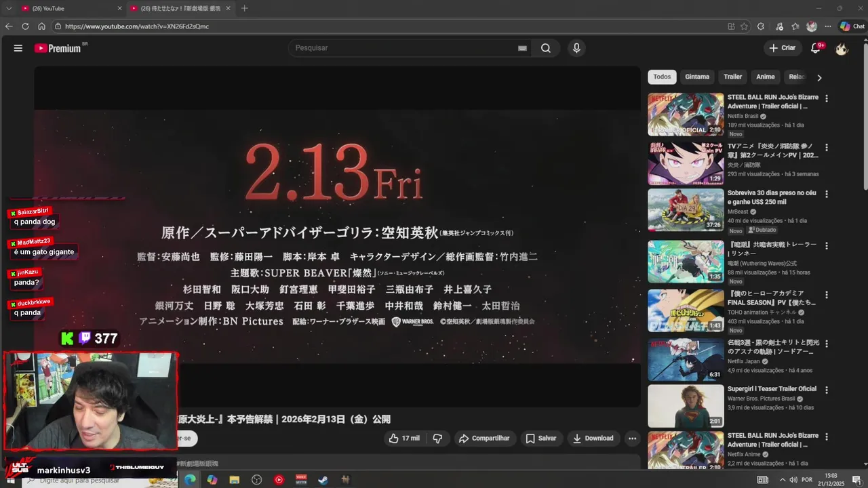868x488 pixels.
Task: Click Salvar to save video
Action: (x=541, y=439)
